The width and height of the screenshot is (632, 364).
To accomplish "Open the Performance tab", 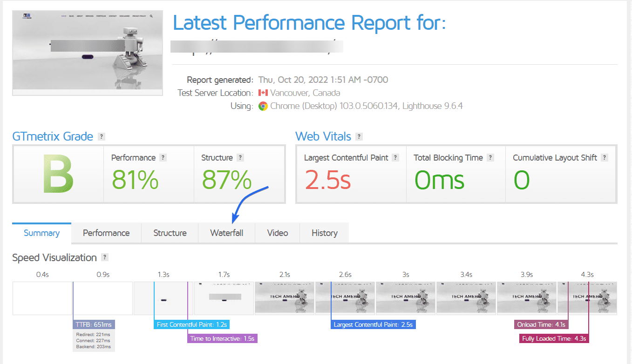I will click(x=106, y=233).
